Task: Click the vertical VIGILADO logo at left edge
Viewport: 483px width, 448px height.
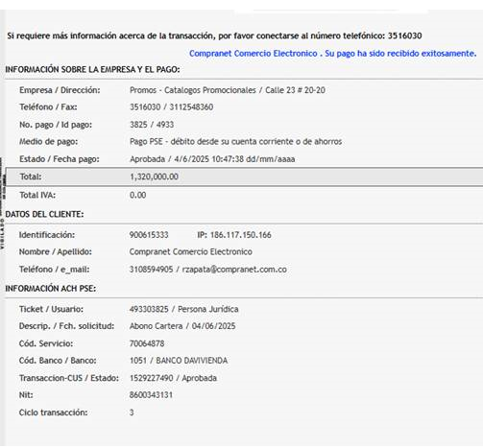Action: coord(2,203)
